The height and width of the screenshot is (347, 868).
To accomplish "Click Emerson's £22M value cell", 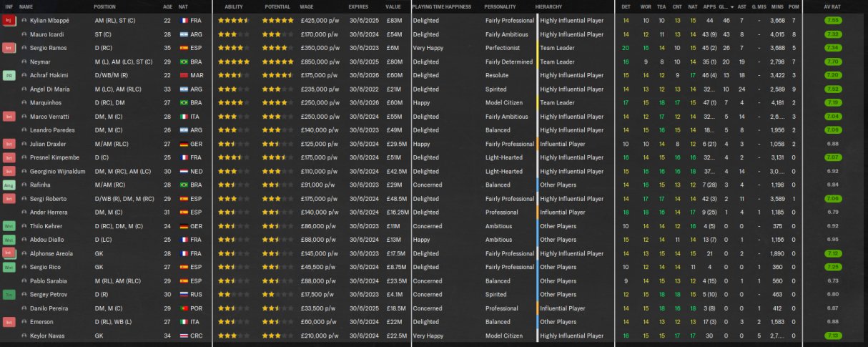I will 394,322.
